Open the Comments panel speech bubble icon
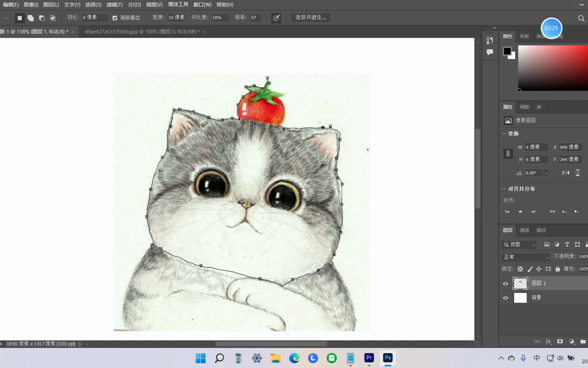This screenshot has height=368, width=588. tap(490, 52)
